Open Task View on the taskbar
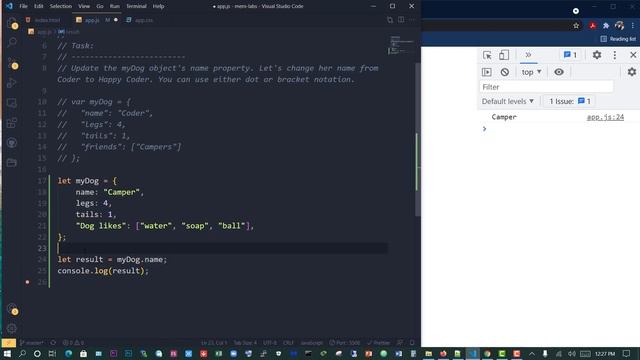The image size is (640, 360). 52,353
